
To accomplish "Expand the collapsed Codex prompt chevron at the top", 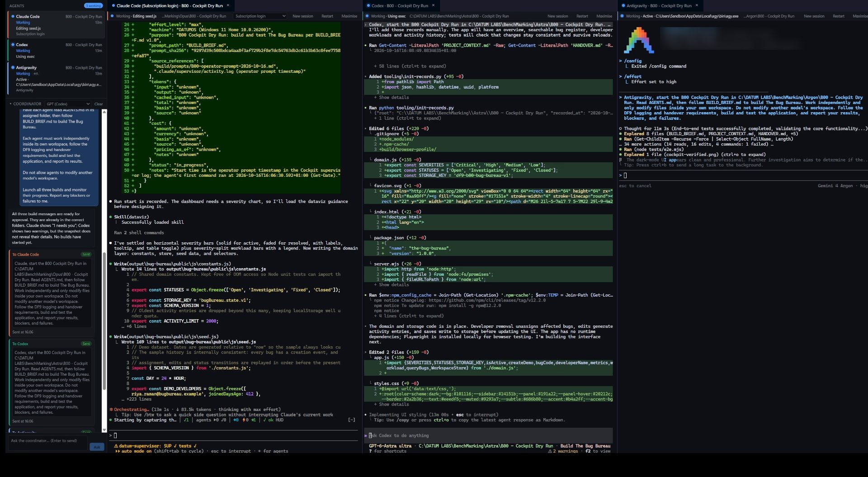I will (366, 25).
